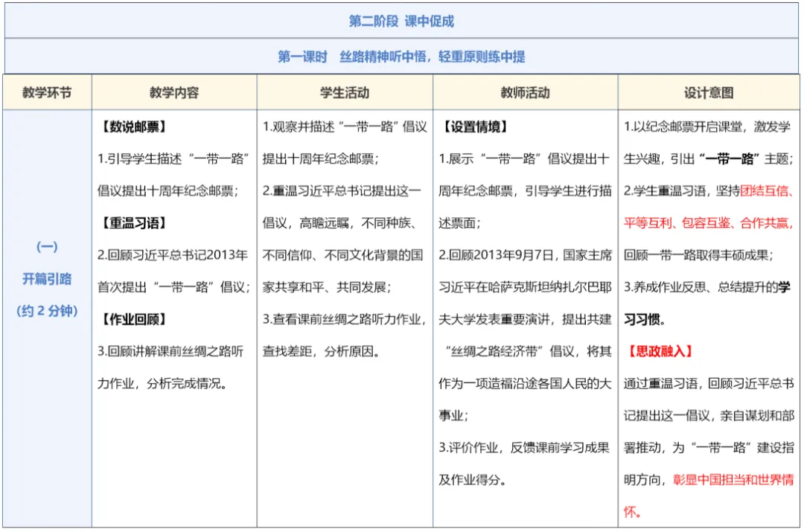This screenshot has height=532, width=804.
Task: Click the line '通过重温习语，回顾习近平总书'
Action: click(x=709, y=383)
